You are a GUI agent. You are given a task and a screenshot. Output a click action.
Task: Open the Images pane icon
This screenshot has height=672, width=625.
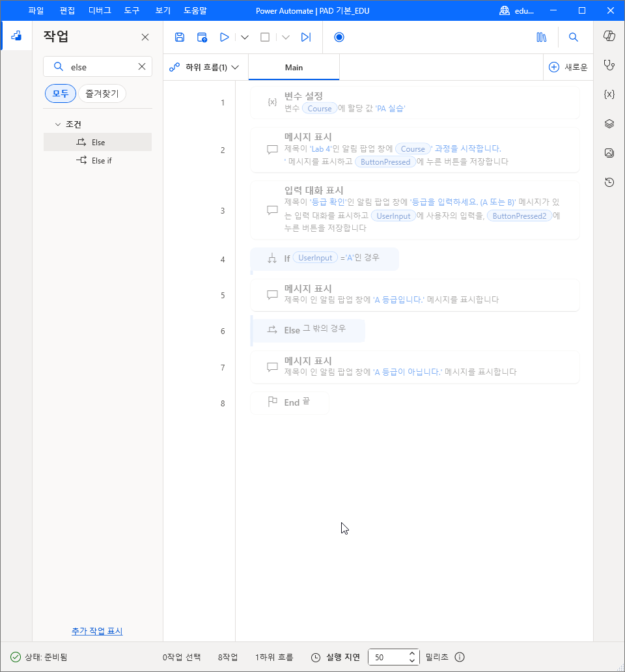pyautogui.click(x=609, y=153)
